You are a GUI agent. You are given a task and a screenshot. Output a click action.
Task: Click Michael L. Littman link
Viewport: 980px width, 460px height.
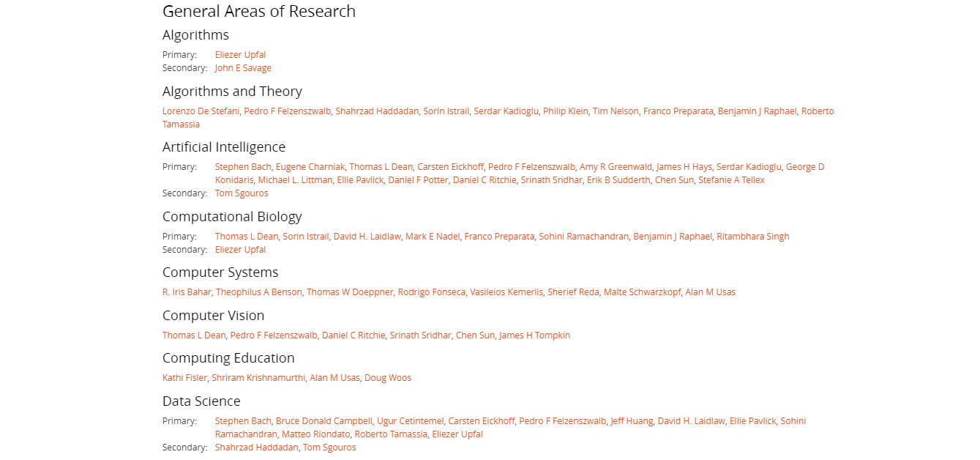click(x=295, y=180)
